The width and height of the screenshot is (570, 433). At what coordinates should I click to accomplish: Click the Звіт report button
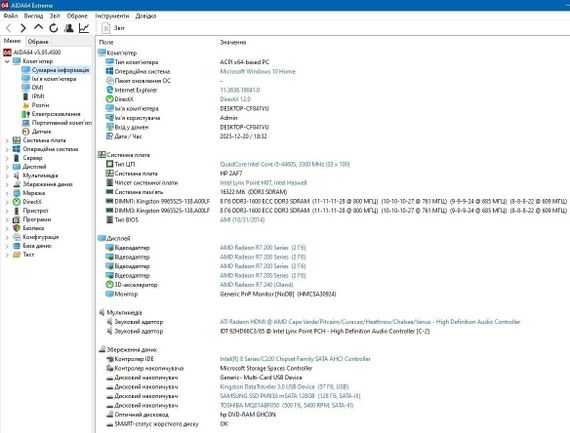pos(113,28)
